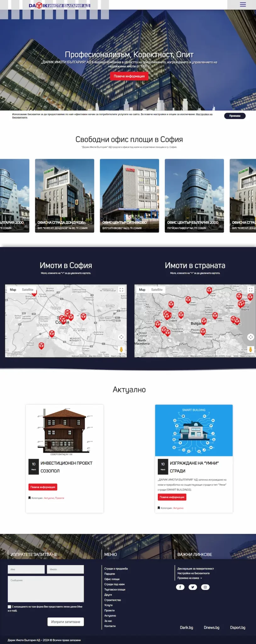Toggle fullscreen on the Sofia map
The image size is (256, 644).
tap(121, 290)
